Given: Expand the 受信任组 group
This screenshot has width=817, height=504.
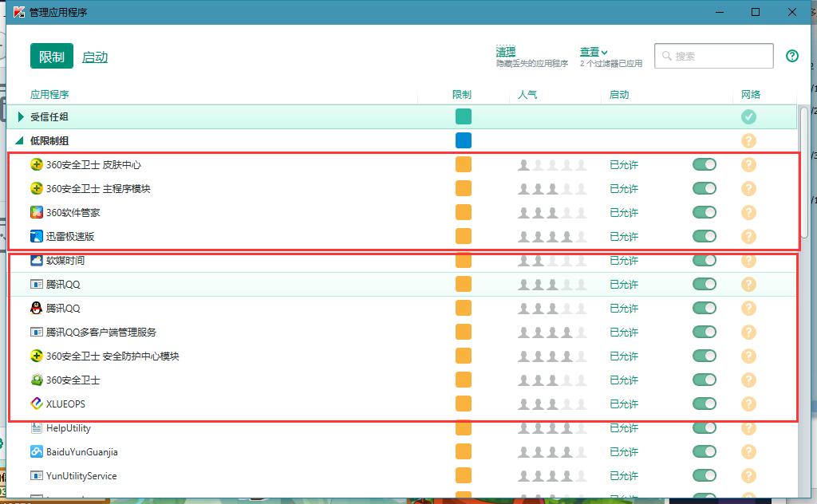Looking at the screenshot, I should click(x=21, y=116).
